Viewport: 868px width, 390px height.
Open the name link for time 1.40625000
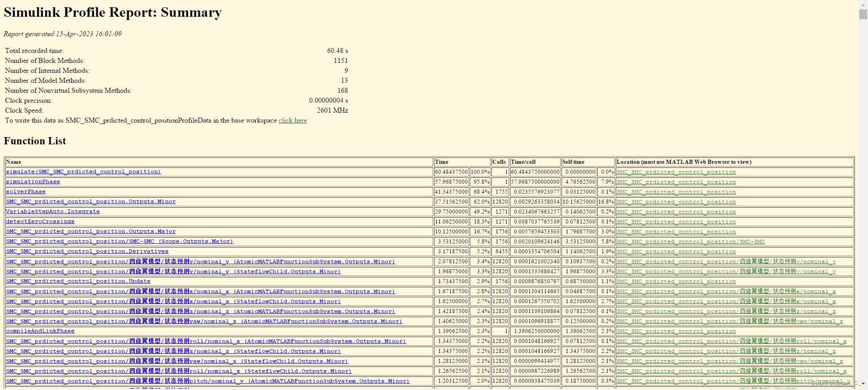[204, 321]
